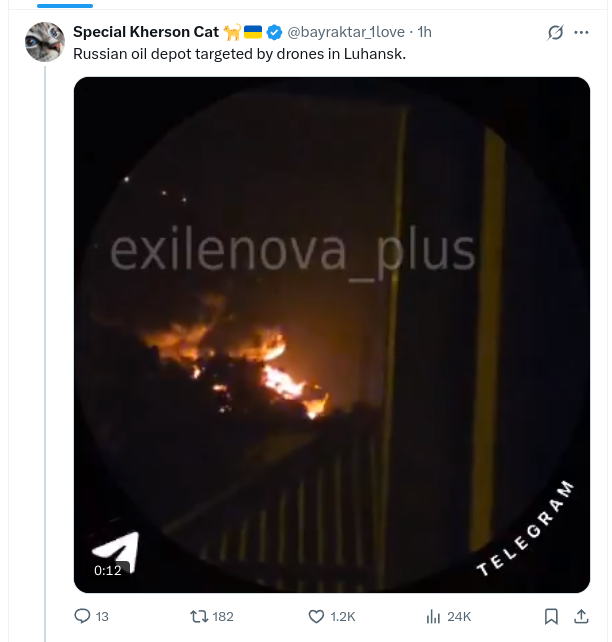
Task: Click the repost arrows icon
Action: [x=199, y=616]
